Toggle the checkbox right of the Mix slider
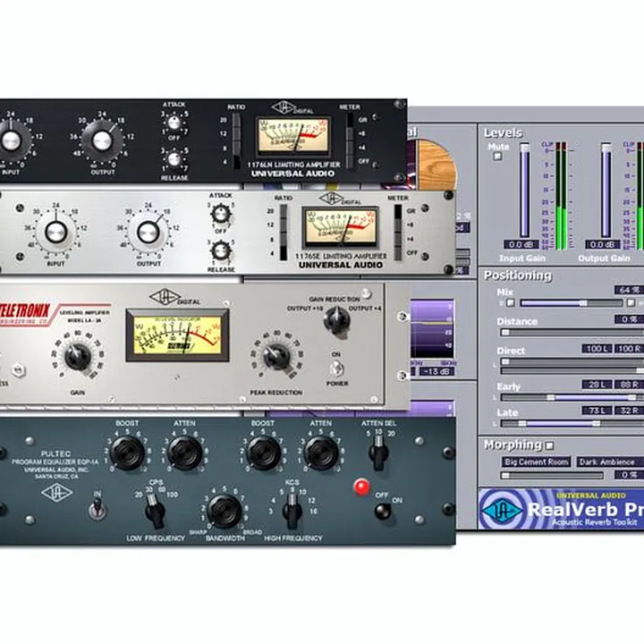Image resolution: width=644 pixels, height=644 pixels. coord(631,302)
